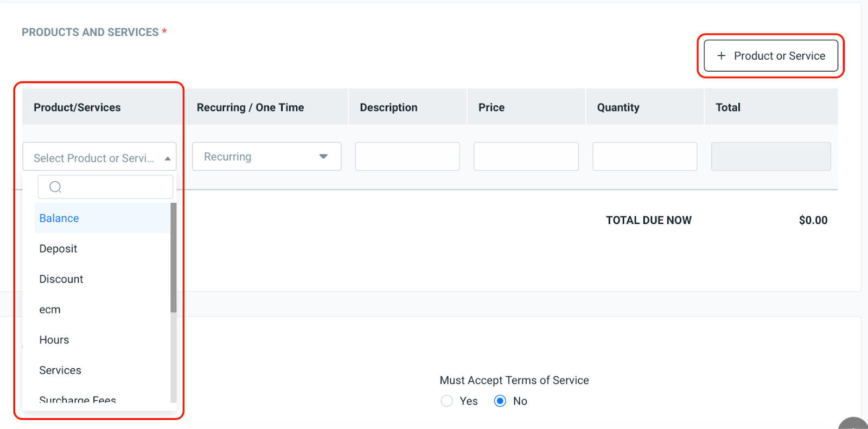
Task: Open the Recurring type dropdown
Action: [x=267, y=157]
